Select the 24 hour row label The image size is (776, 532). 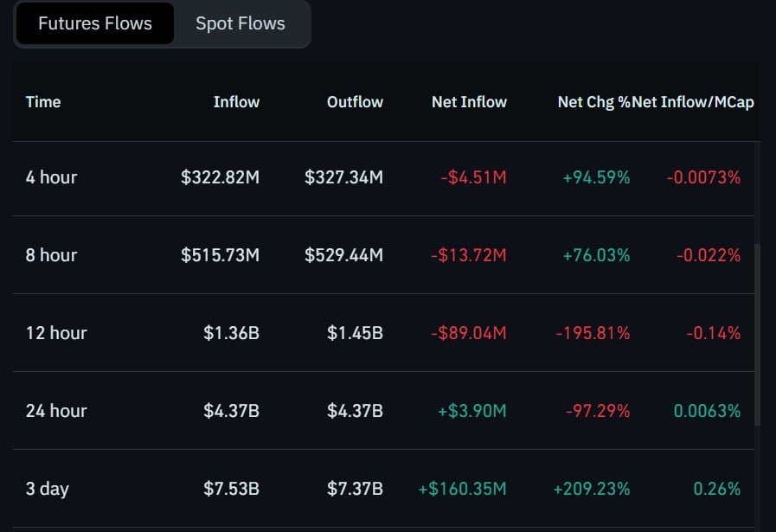point(56,411)
